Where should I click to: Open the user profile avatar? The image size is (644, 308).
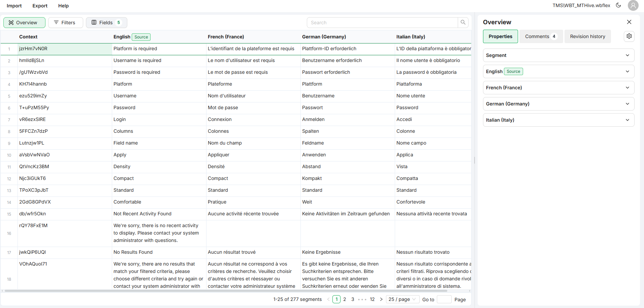coord(633,5)
